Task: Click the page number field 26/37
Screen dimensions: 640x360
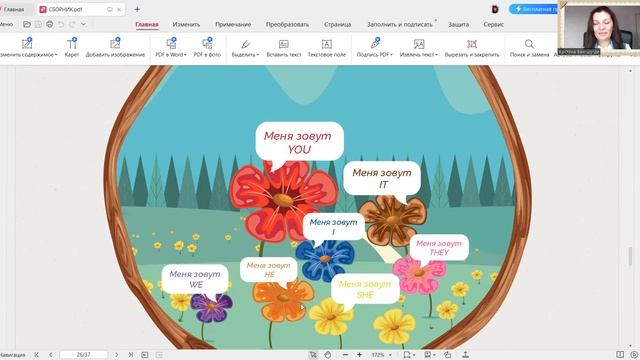Action: pos(84,355)
